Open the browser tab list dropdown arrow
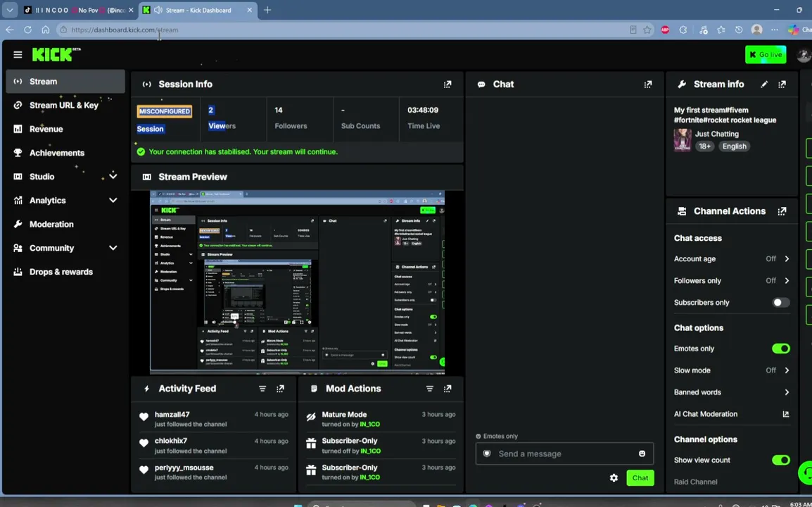The width and height of the screenshot is (812, 507). point(9,10)
